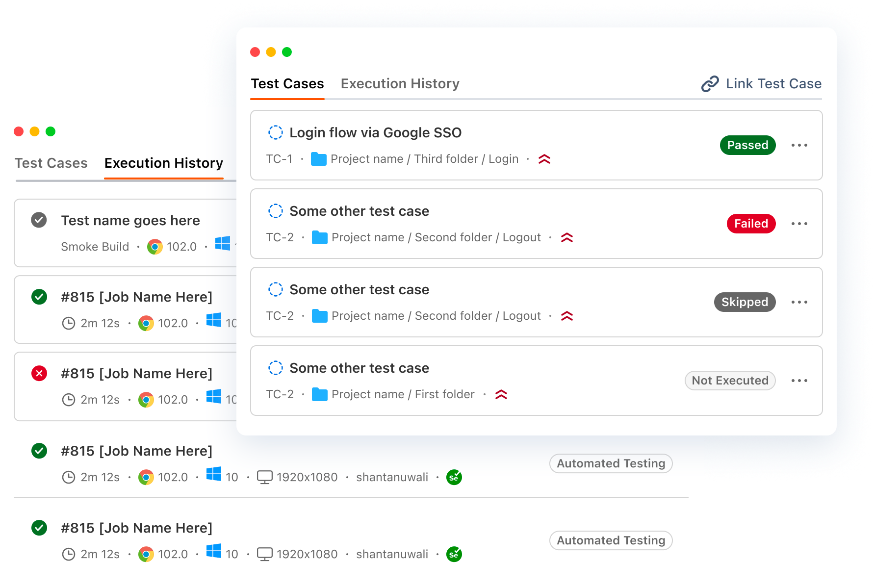Click the Link Test Case link
874x588 pixels.
[x=773, y=84]
